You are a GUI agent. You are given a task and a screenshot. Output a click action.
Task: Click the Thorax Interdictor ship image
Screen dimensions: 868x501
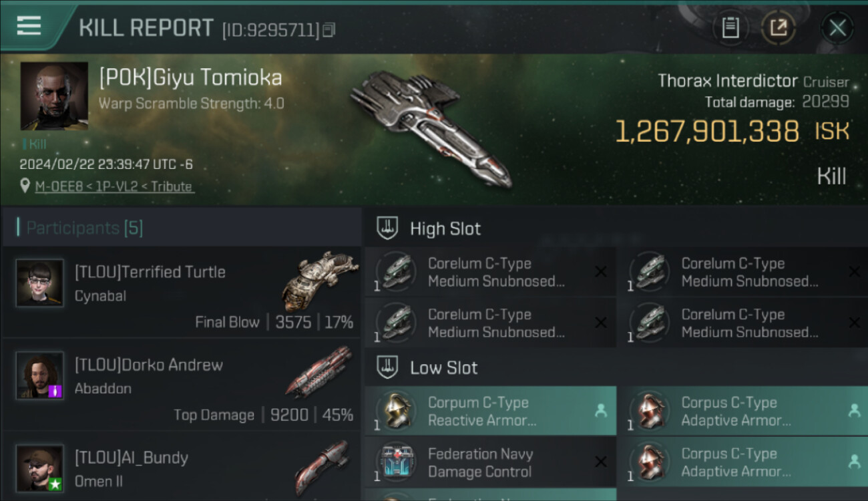click(431, 127)
